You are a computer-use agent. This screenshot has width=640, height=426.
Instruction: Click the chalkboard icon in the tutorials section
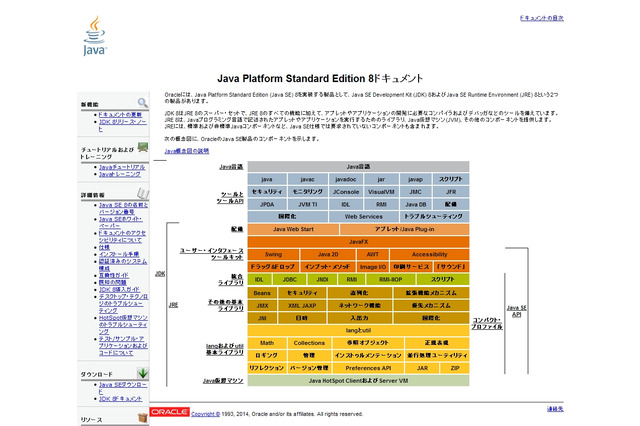pyautogui.click(x=143, y=147)
